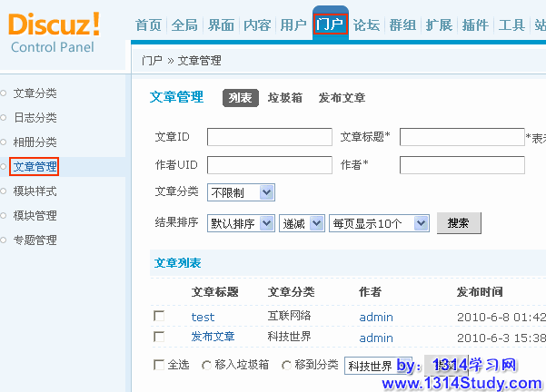Select the 移入垃圾箱 radio option
This screenshot has width=546, height=392.
click(x=205, y=365)
